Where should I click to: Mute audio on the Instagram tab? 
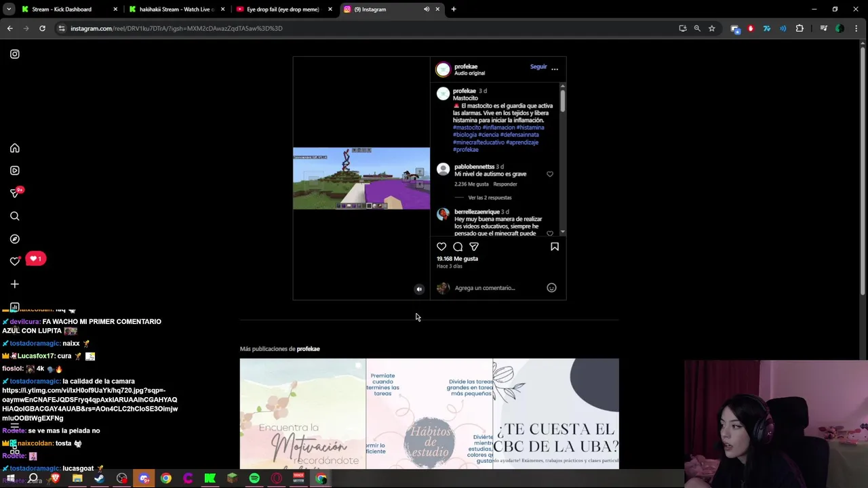click(x=427, y=9)
